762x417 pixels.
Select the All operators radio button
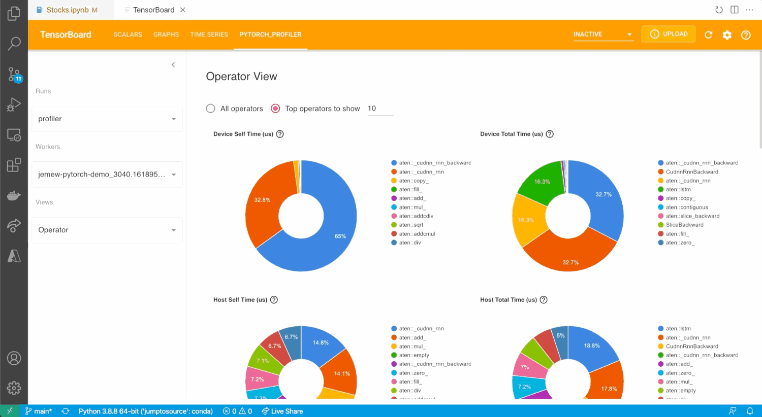[x=210, y=108]
